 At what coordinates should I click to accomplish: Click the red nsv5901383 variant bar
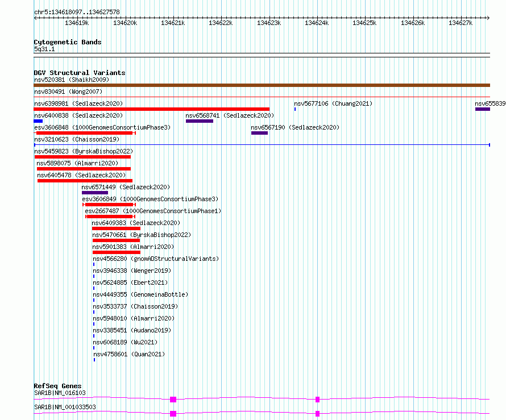coord(117,252)
